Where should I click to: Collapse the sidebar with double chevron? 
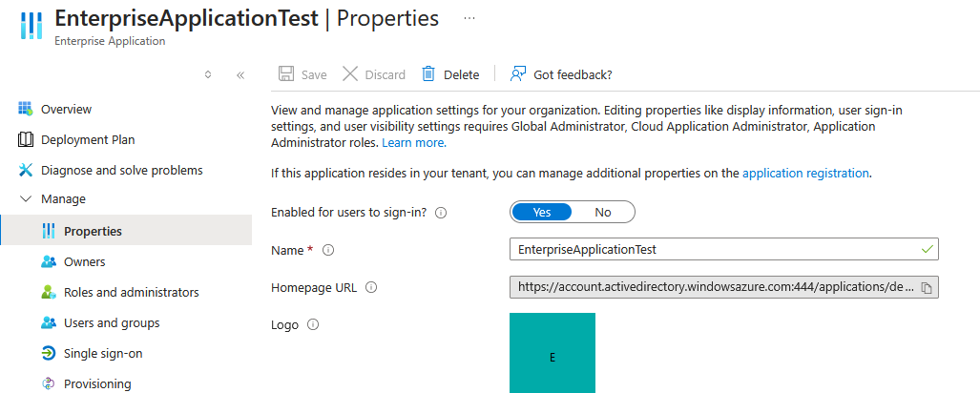click(240, 75)
